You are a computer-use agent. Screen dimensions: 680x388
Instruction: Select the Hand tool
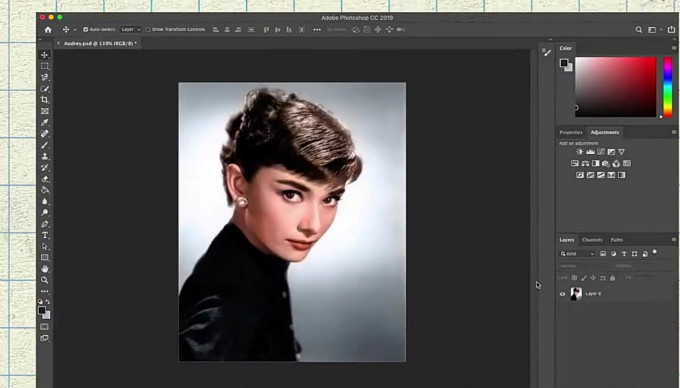point(45,269)
